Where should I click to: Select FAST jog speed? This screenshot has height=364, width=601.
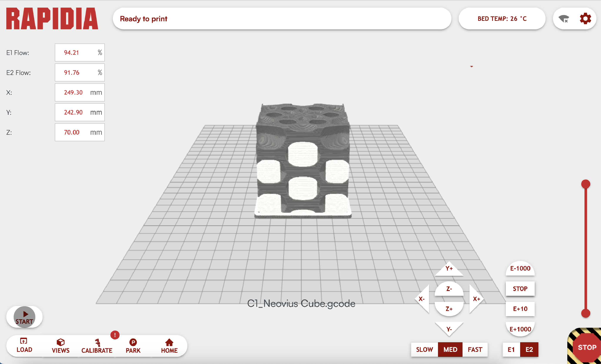[475, 349]
